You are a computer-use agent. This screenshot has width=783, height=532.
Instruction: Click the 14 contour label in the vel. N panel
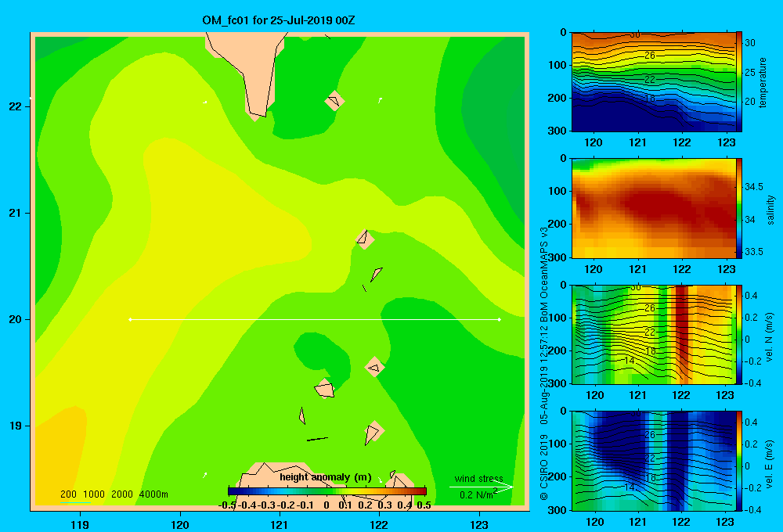click(x=630, y=361)
